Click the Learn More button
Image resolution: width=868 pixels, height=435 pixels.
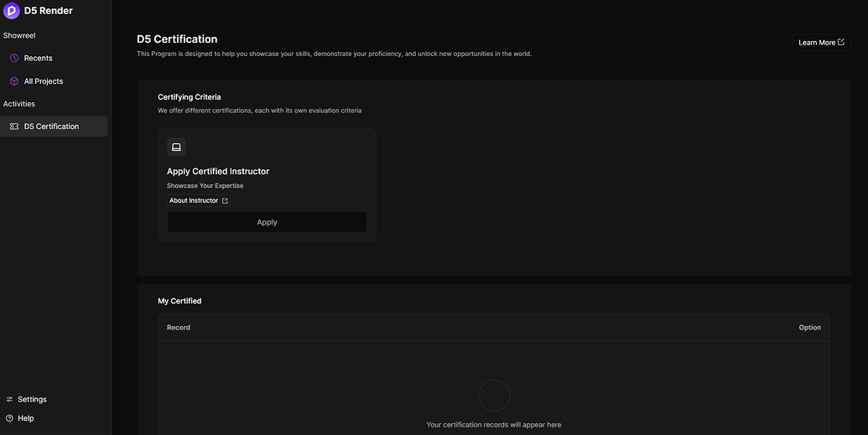pyautogui.click(x=822, y=43)
